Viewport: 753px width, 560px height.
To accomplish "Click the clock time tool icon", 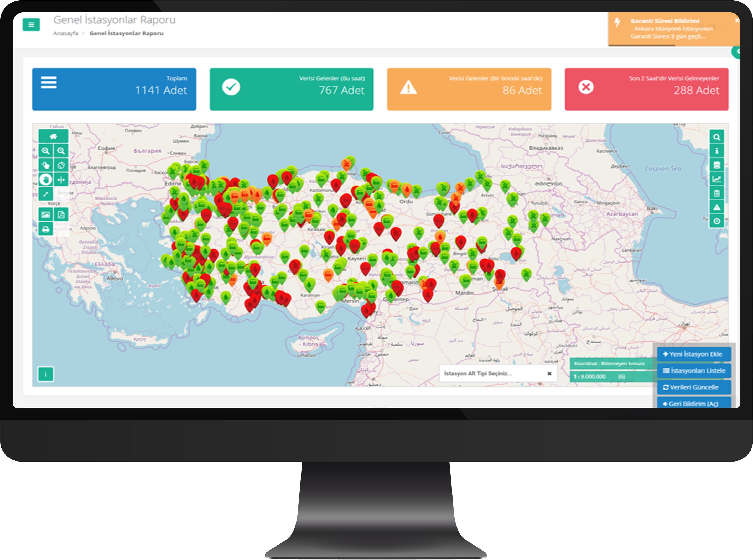I will pyautogui.click(x=717, y=221).
